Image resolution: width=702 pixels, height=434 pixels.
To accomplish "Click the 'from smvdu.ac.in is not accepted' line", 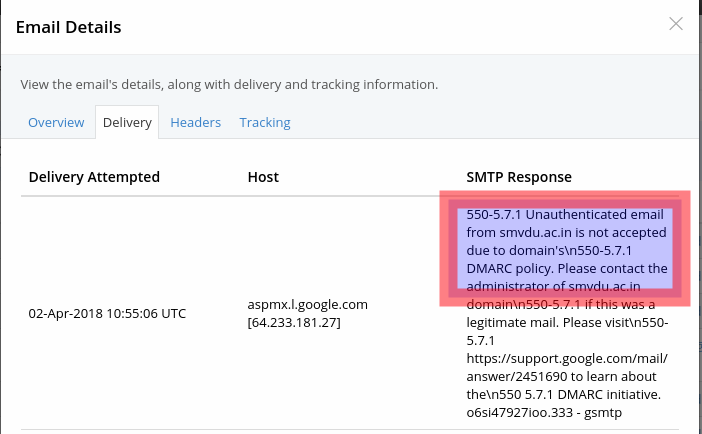I will coord(566,233).
